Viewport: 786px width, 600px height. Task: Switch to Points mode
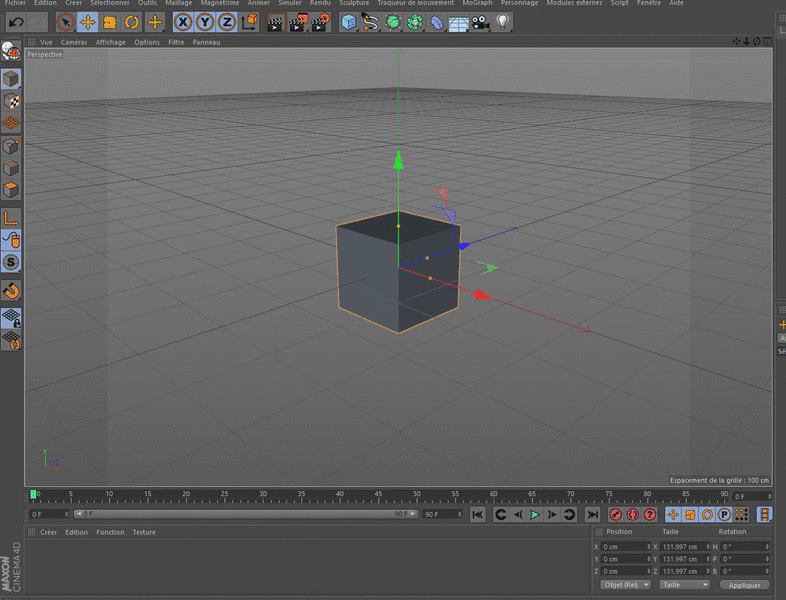point(11,146)
